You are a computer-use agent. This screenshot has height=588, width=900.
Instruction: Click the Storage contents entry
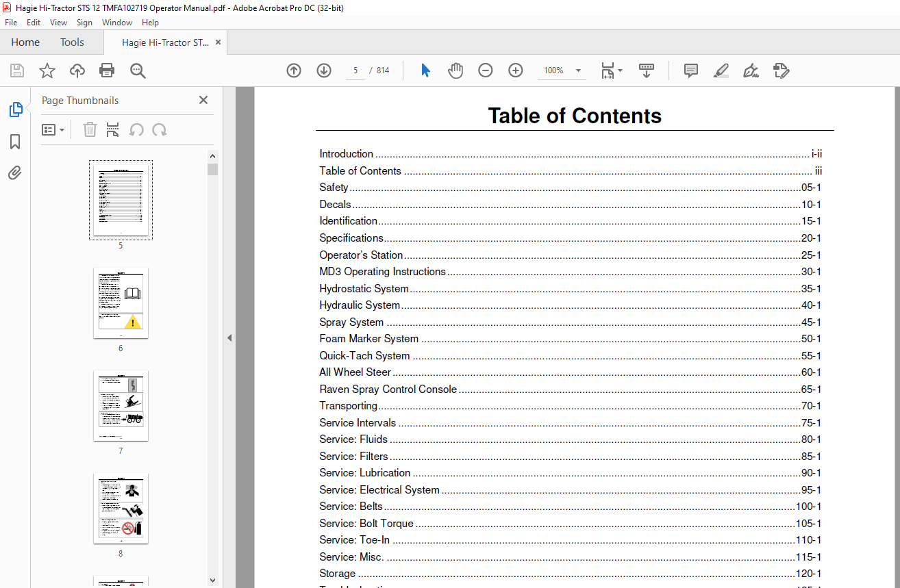pos(570,573)
